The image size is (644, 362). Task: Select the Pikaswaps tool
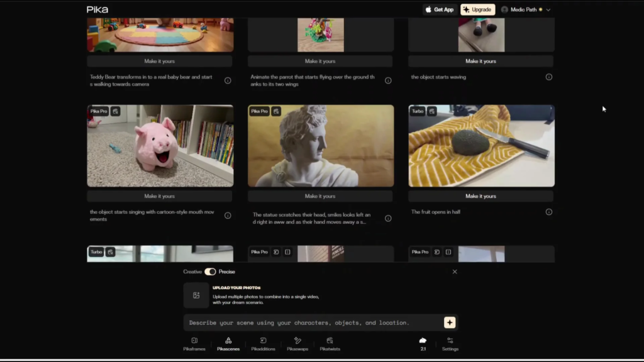297,344
